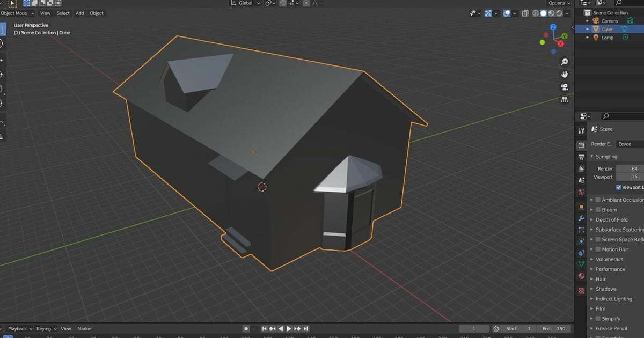Open the Object Mode dropdown
The width and height of the screenshot is (644, 338).
17,13
